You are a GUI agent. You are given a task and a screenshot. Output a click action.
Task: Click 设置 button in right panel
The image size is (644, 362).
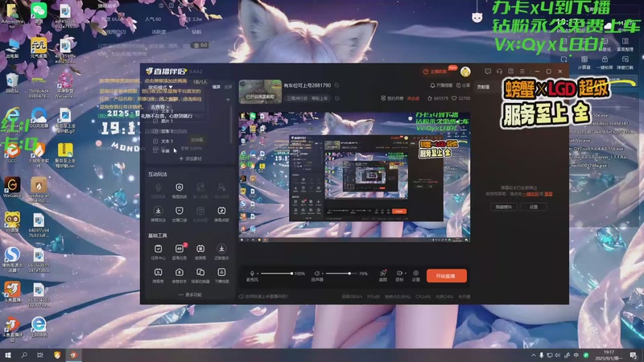(x=534, y=207)
